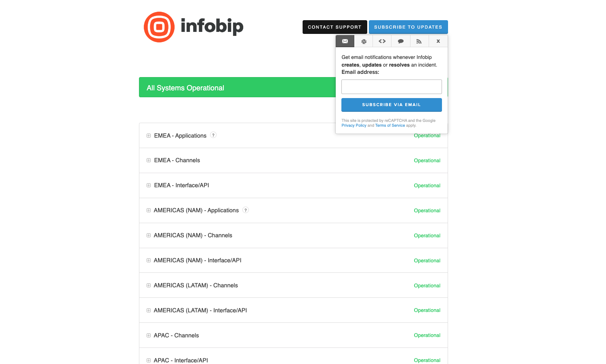Expand the EMEA - Interface/API group

click(149, 185)
